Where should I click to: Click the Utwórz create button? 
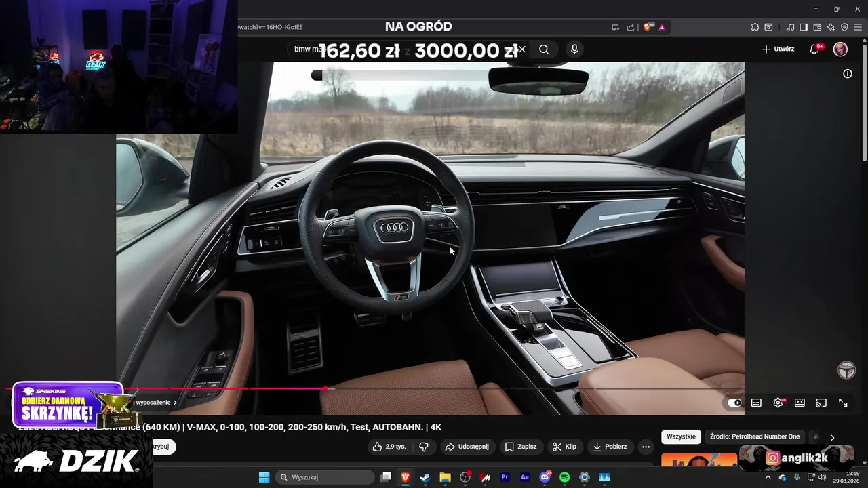click(x=778, y=49)
